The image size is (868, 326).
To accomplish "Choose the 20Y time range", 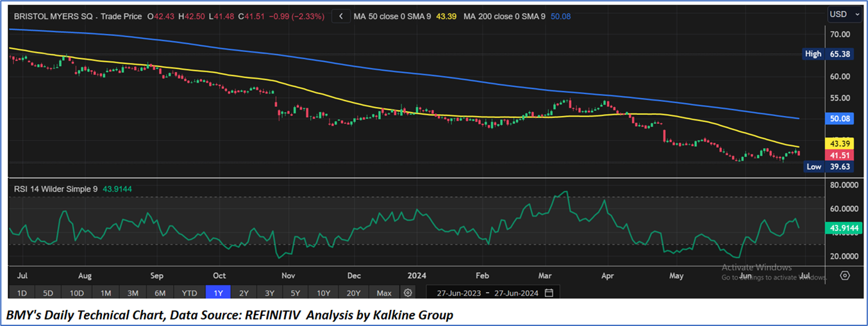I will (x=354, y=293).
